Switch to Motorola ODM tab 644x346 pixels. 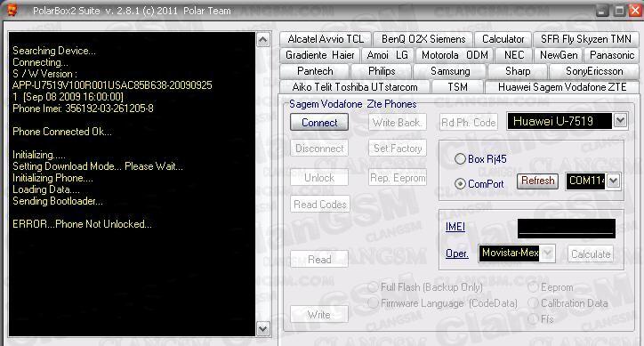pyautogui.click(x=455, y=55)
